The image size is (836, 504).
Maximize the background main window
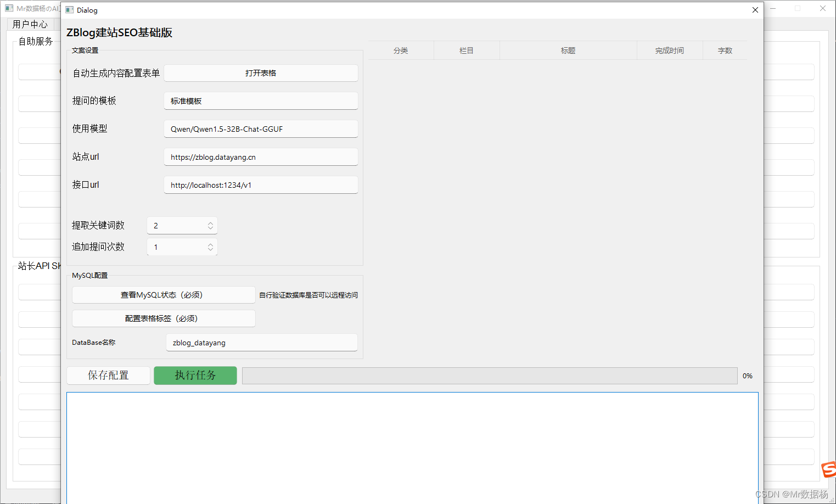click(798, 8)
